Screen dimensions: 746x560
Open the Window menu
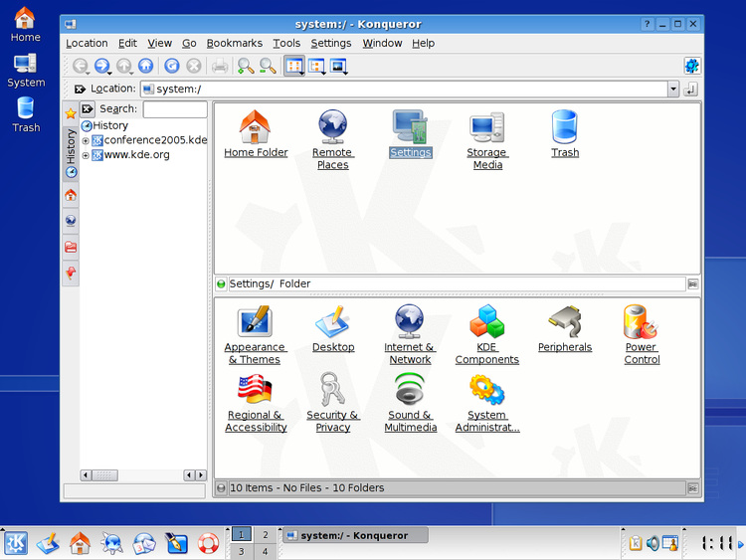click(x=382, y=44)
